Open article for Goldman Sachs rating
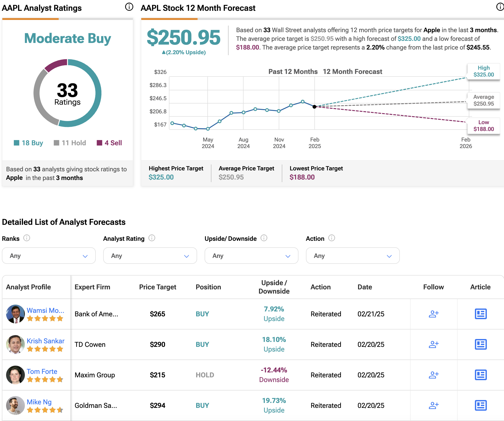The height and width of the screenshot is (421, 504). pos(481,406)
